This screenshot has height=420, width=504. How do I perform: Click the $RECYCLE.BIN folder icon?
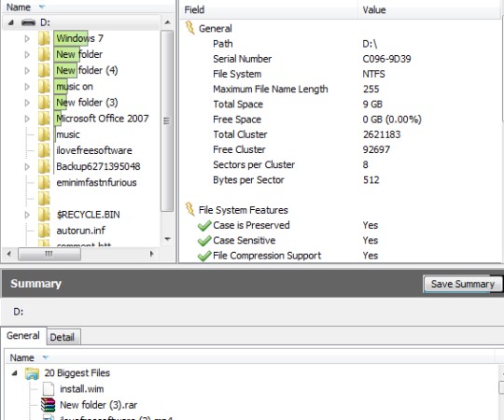click(x=44, y=215)
